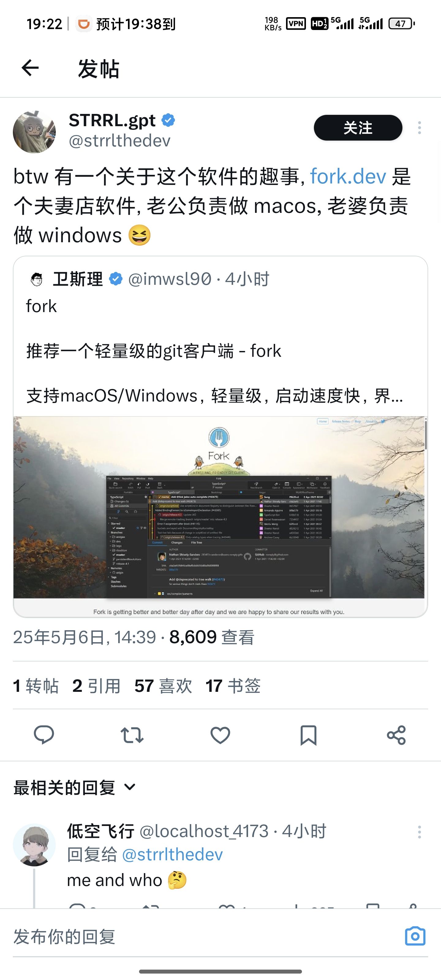
Task: Open the reply speech bubble icon
Action: click(44, 735)
